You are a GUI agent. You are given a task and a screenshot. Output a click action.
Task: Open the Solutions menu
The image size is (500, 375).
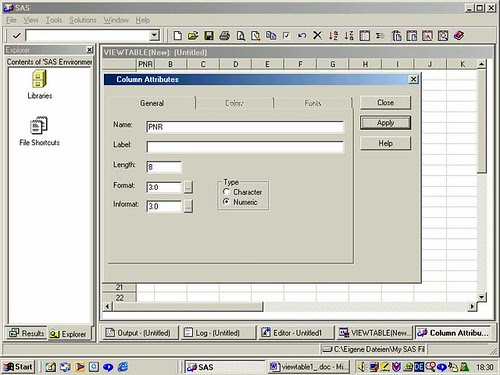pyautogui.click(x=83, y=20)
